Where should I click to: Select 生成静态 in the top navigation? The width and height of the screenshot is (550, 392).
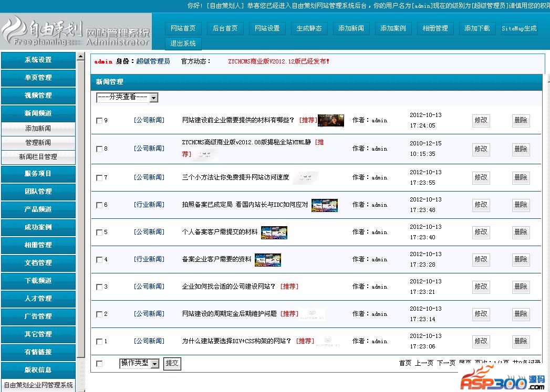click(x=309, y=28)
